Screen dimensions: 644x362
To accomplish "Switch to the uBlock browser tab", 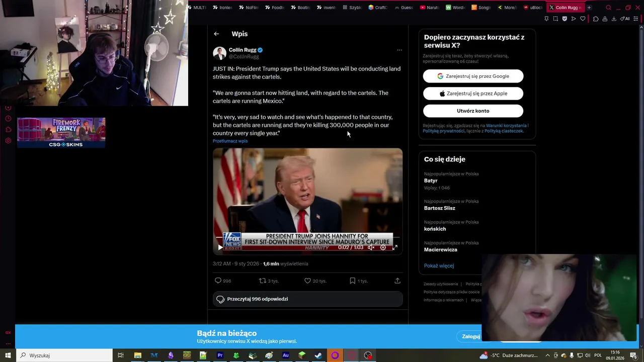I will (533, 8).
